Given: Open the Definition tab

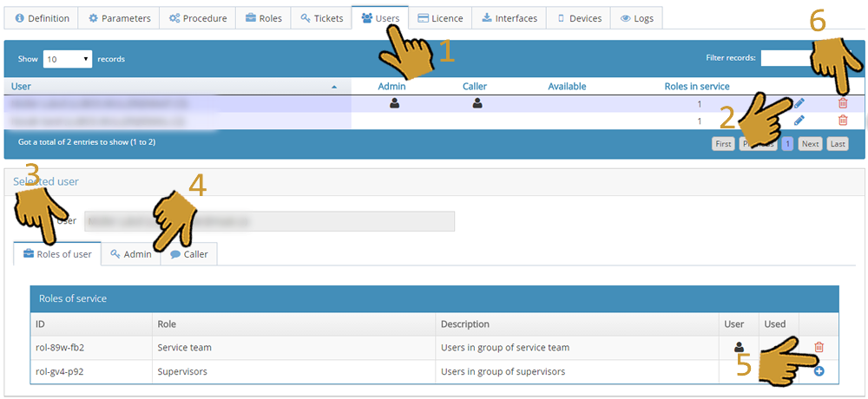Looking at the screenshot, I should click(42, 18).
